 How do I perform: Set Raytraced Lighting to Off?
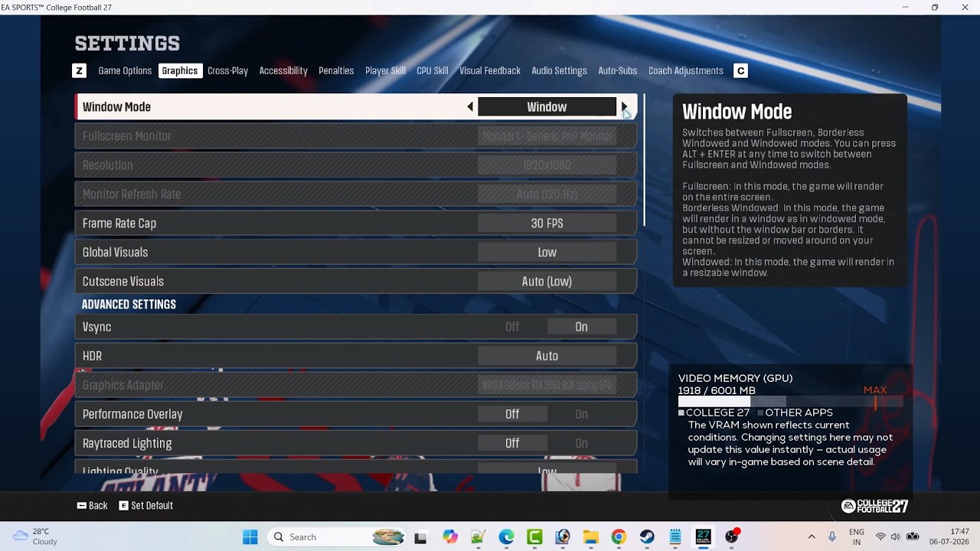[x=512, y=443]
